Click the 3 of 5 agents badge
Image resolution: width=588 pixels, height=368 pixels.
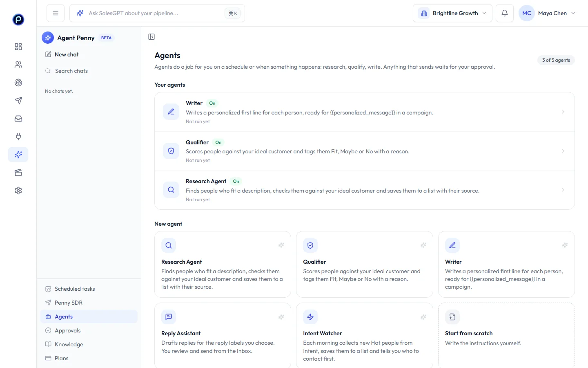556,60
